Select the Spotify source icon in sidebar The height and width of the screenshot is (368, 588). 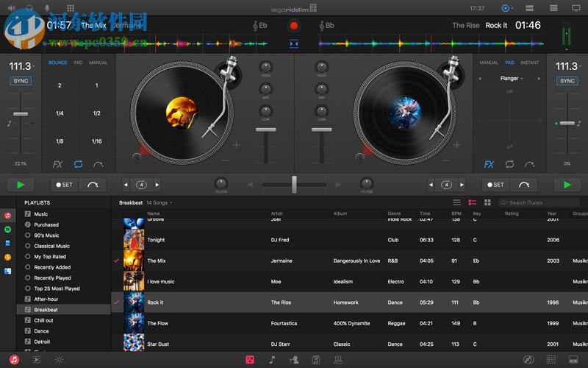[x=7, y=230]
